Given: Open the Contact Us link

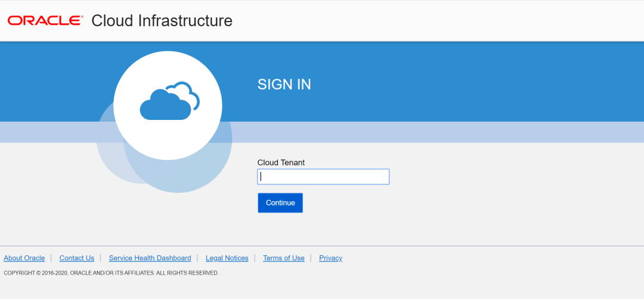Looking at the screenshot, I should click(77, 258).
